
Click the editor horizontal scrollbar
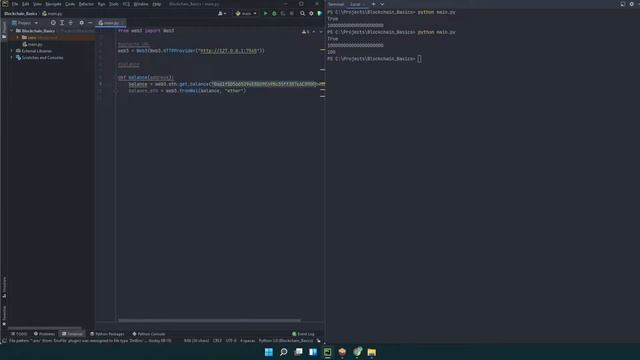click(209, 320)
